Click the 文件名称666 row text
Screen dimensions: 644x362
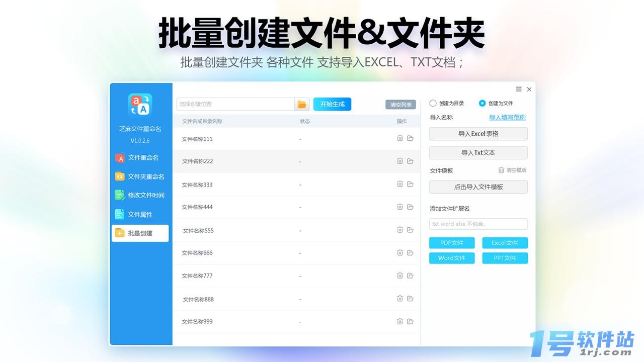click(197, 253)
